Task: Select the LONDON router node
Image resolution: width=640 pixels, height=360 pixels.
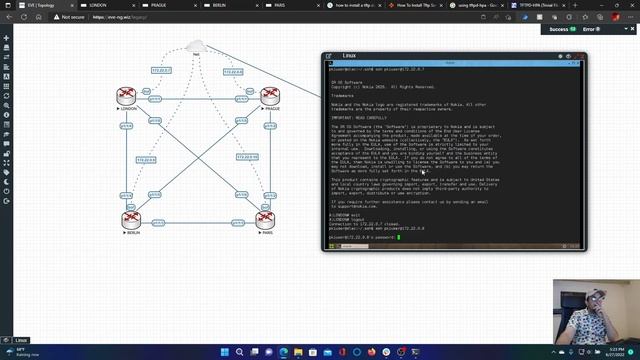Action: click(x=126, y=96)
